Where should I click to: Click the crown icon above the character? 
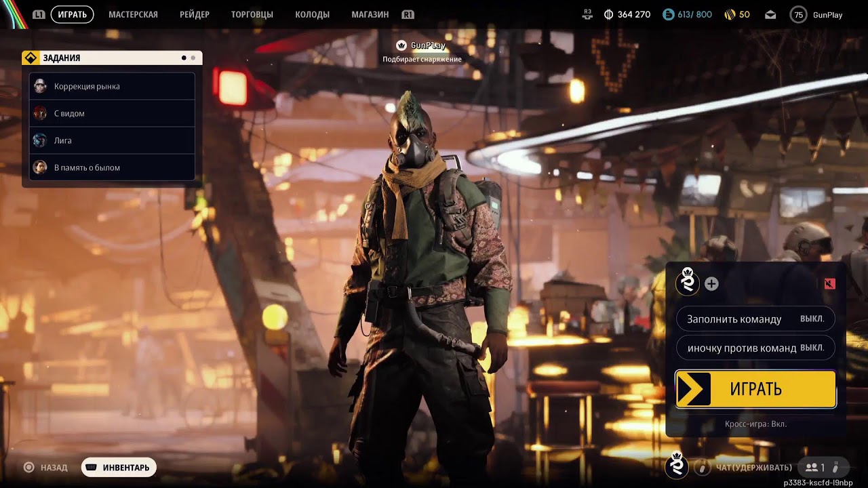click(x=401, y=45)
